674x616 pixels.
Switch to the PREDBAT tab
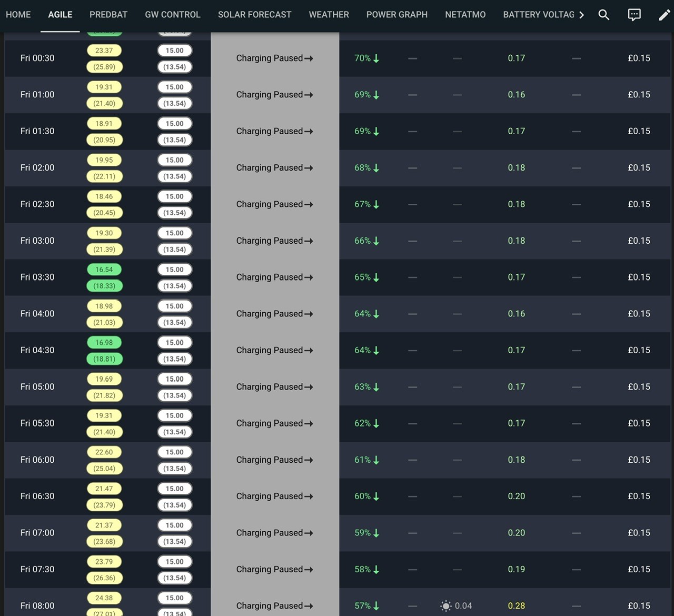click(108, 15)
